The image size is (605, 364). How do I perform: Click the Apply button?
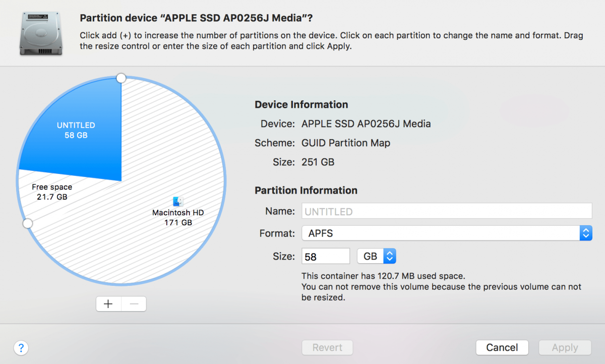tap(565, 347)
